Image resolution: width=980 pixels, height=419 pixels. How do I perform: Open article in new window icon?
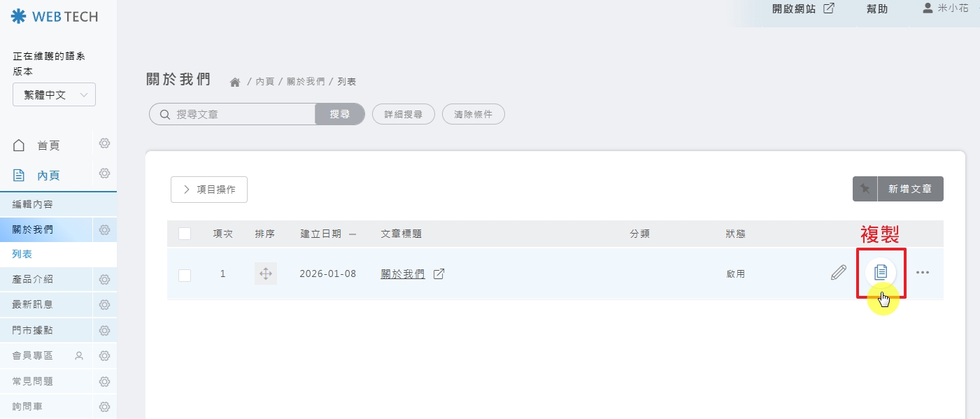439,274
